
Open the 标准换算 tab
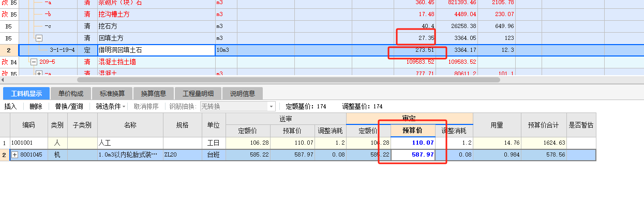tap(113, 94)
